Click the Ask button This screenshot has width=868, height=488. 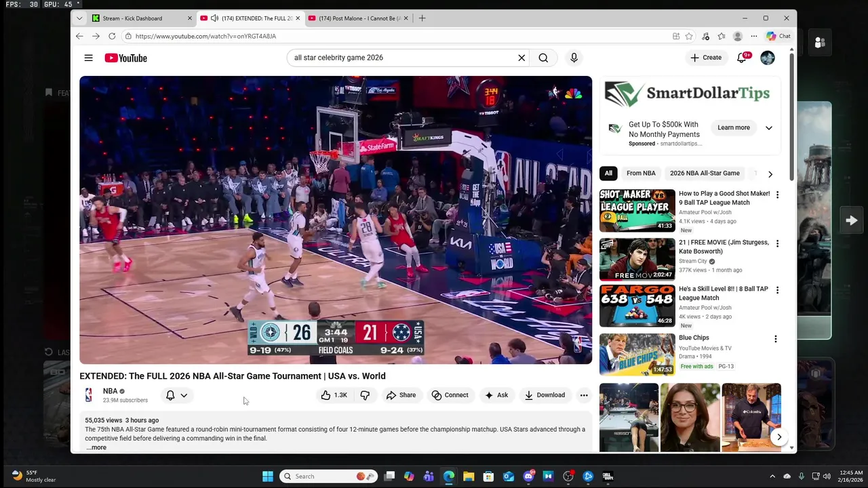(496, 395)
